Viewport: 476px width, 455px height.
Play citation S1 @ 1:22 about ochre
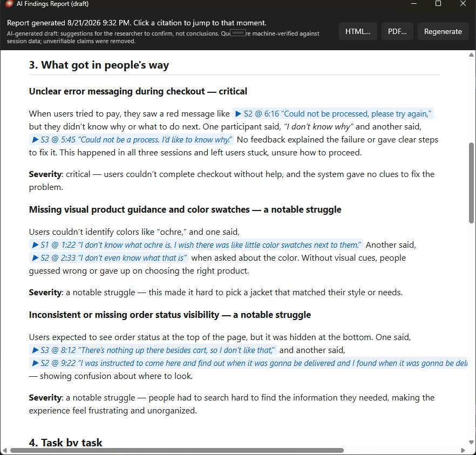196,245
